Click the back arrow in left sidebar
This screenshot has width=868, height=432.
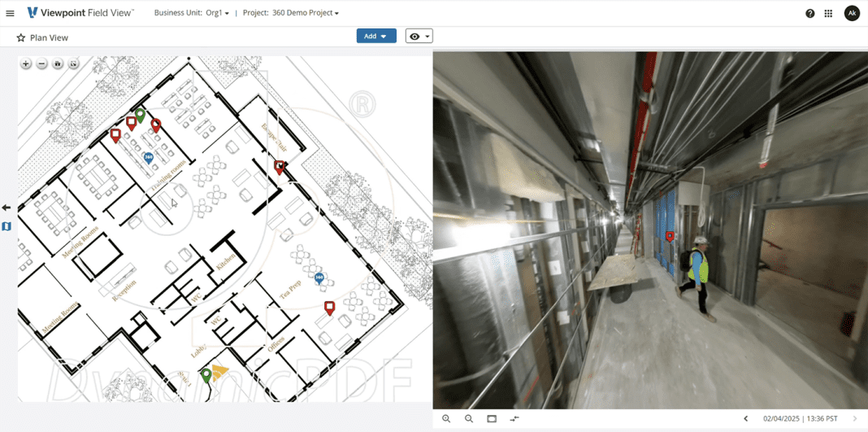(7, 208)
